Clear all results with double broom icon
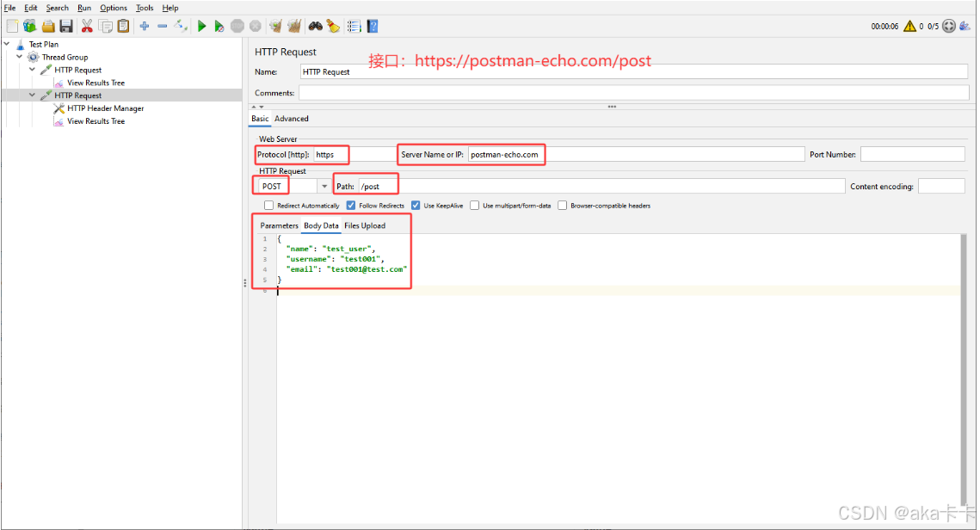Image resolution: width=980 pixels, height=530 pixels. tap(293, 27)
